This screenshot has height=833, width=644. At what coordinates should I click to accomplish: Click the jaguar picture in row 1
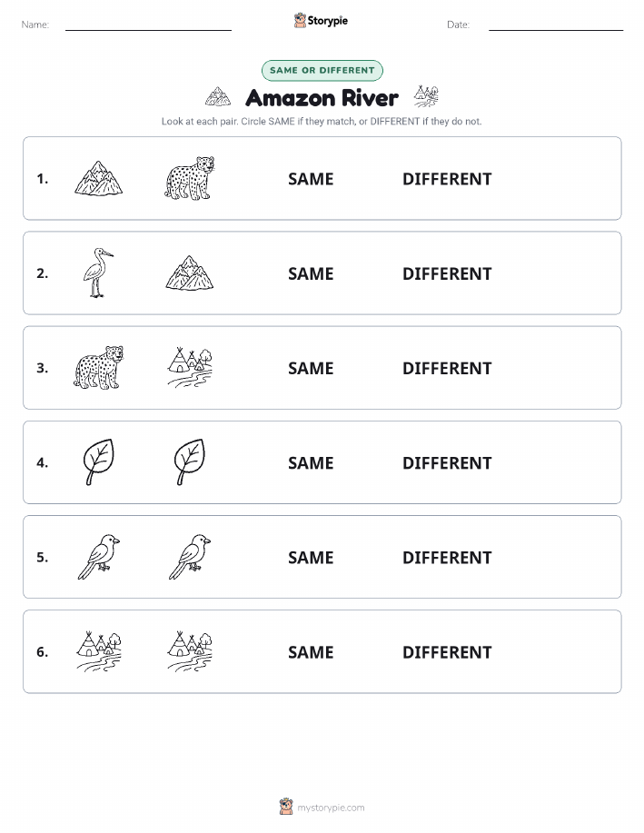(x=189, y=178)
